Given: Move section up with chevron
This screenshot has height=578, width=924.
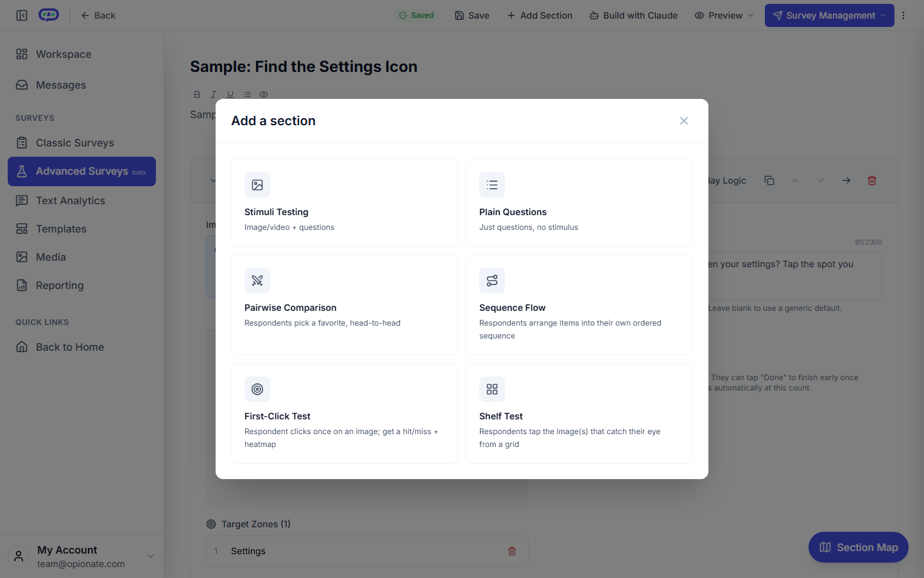Looking at the screenshot, I should 795,180.
